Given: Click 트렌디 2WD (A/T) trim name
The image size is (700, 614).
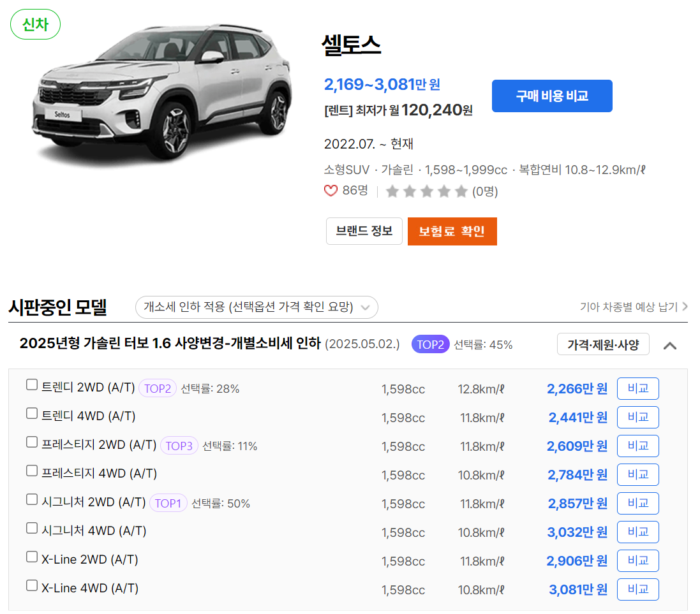Looking at the screenshot, I should (x=88, y=387).
